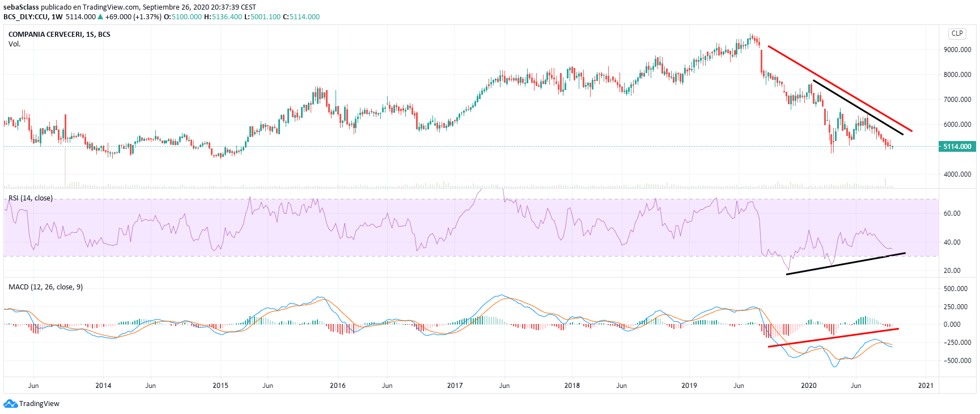Click the 8000.000 price axis label
Image resolution: width=980 pixels, height=414 pixels.
(x=957, y=75)
